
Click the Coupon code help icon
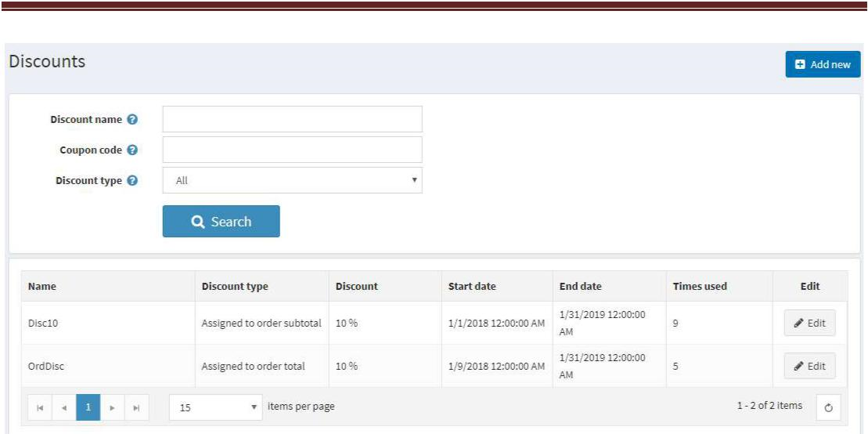point(131,150)
